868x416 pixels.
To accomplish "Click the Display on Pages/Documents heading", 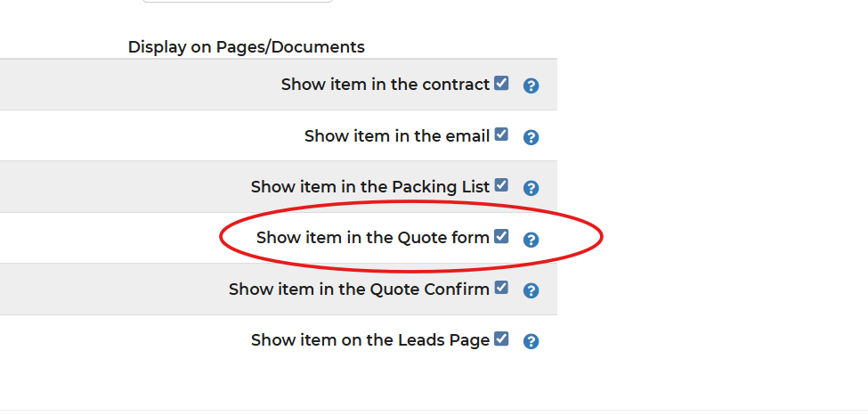I will (x=247, y=47).
